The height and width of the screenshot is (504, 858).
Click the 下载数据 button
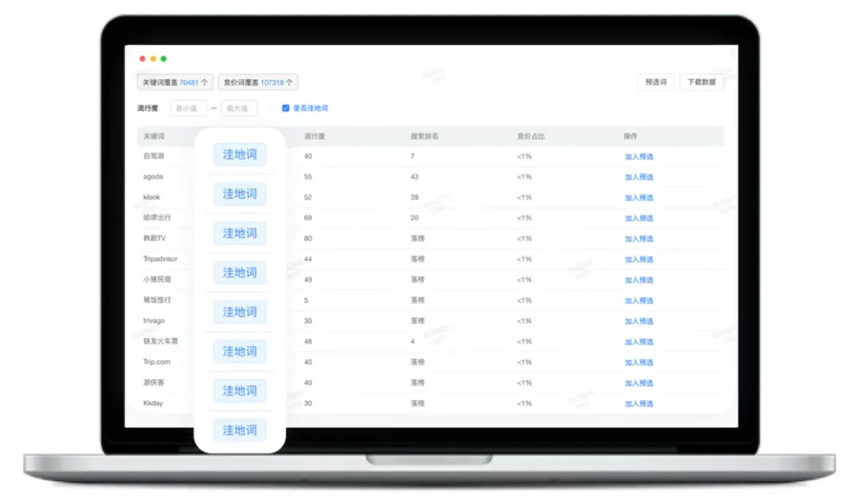coord(701,82)
